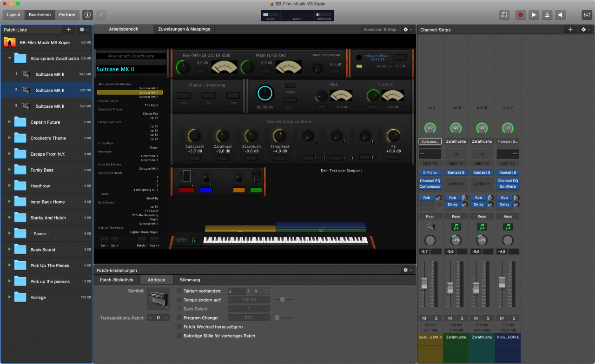Switch to Perform mode

67,15
